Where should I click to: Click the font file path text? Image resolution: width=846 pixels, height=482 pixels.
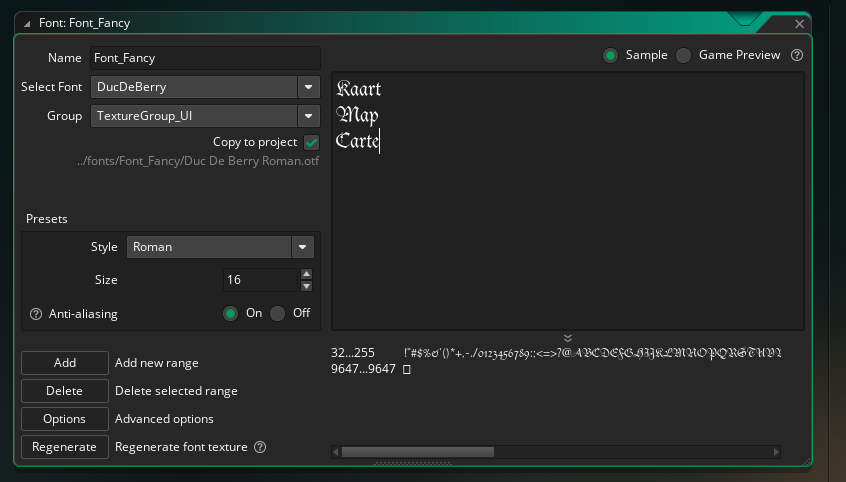(x=198, y=161)
